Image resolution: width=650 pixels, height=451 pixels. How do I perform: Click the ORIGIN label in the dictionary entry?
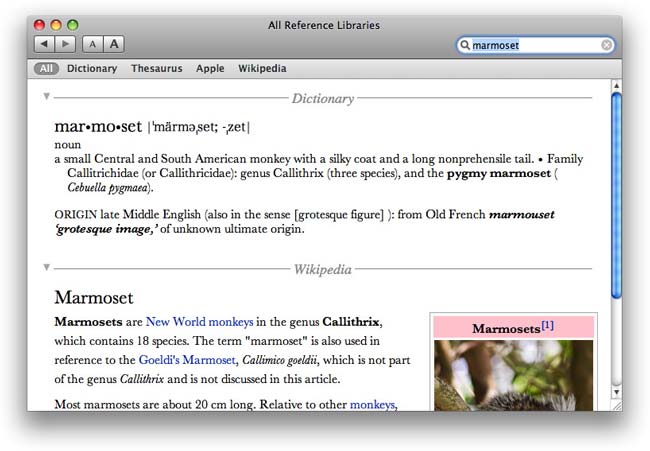(x=75, y=215)
